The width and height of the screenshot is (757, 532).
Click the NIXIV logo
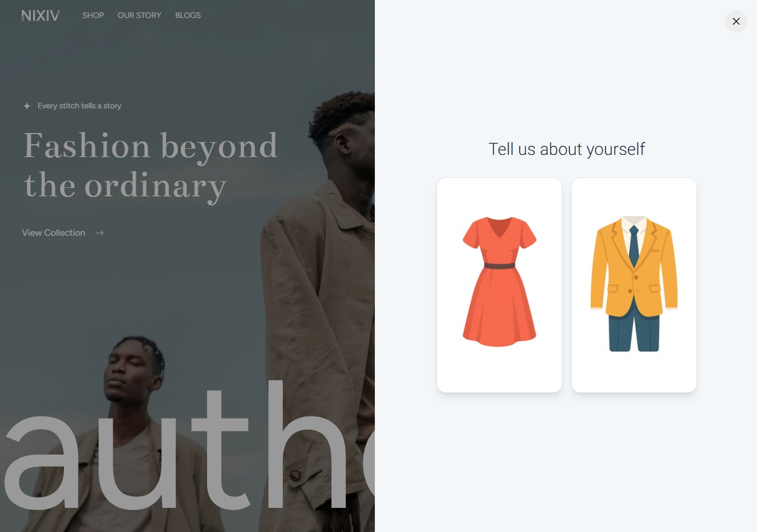tap(40, 16)
